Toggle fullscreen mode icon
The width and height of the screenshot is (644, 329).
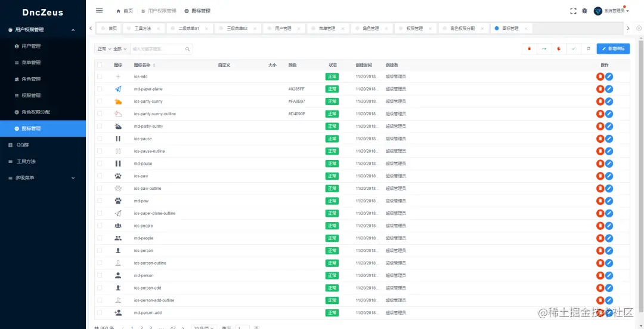pos(574,11)
